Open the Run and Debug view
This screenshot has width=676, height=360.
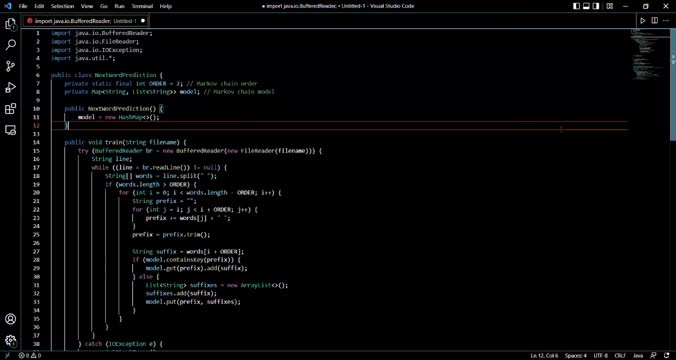pos(10,88)
